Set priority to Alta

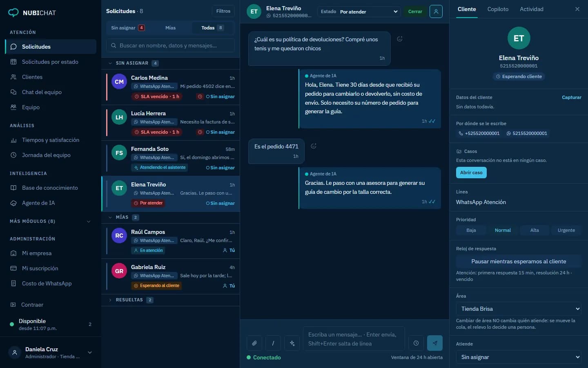point(535,230)
